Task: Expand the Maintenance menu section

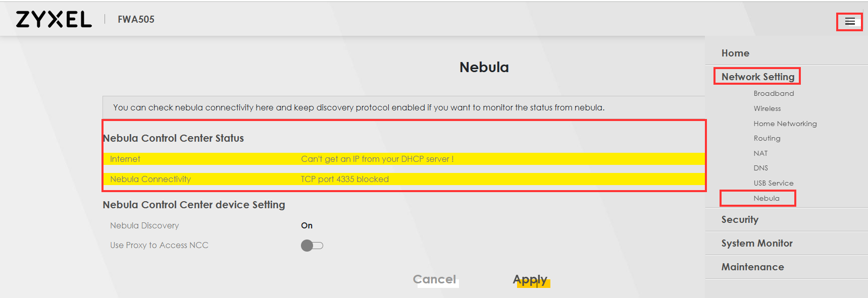Action: [x=752, y=267]
